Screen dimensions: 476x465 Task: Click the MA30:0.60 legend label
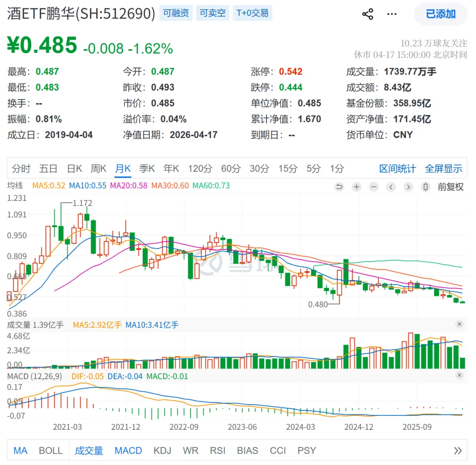point(170,185)
